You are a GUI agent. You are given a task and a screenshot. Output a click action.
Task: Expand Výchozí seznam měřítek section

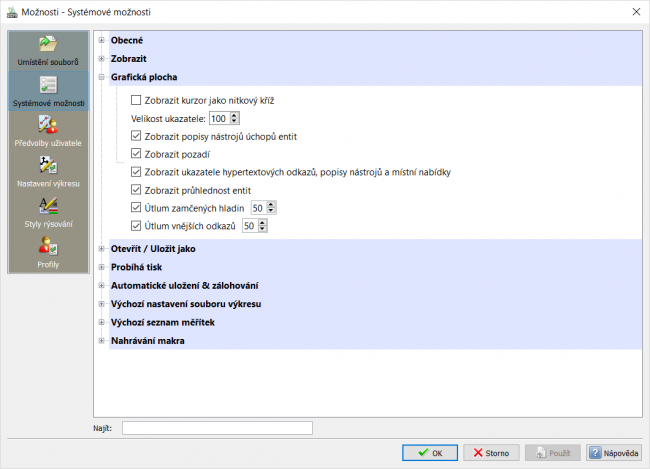point(102,322)
